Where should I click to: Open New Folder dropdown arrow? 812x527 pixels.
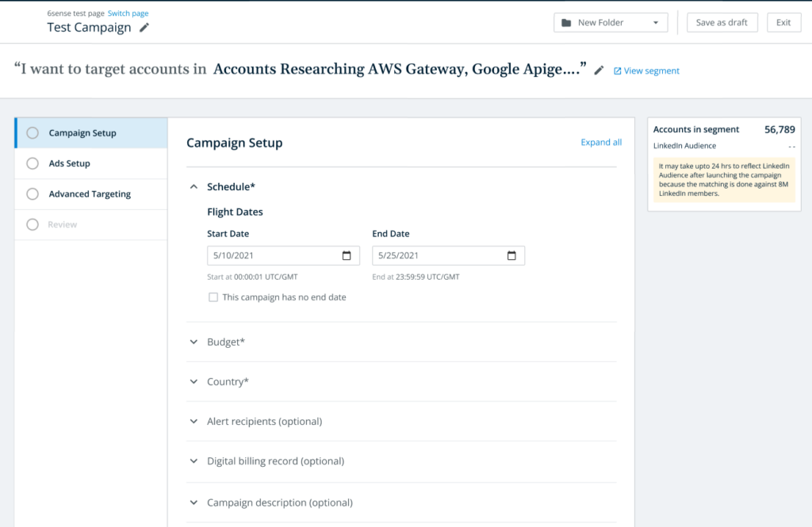click(x=656, y=23)
